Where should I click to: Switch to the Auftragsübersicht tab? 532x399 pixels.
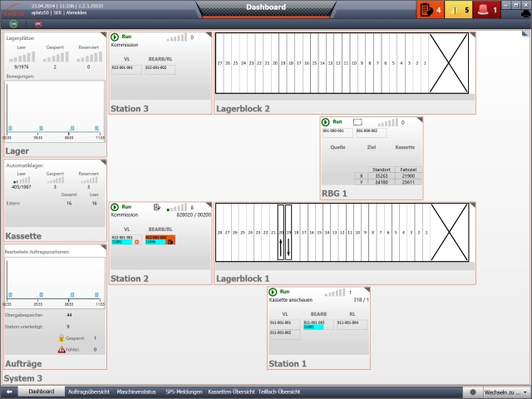[x=88, y=391]
